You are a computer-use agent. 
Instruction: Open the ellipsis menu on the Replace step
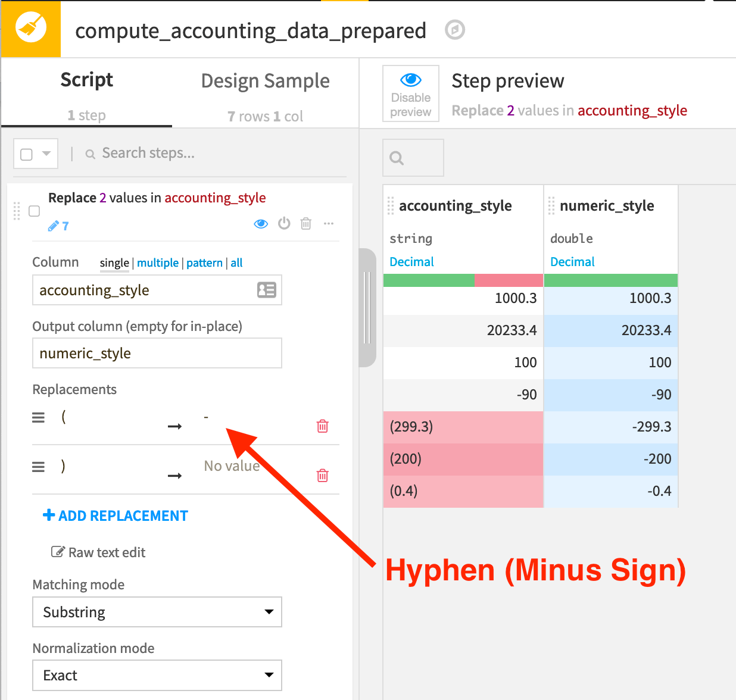(328, 223)
